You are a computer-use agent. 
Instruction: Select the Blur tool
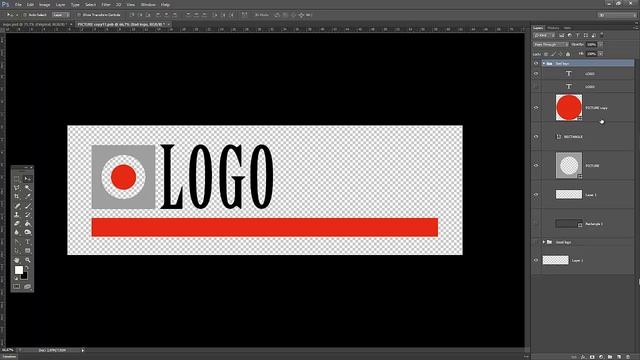(x=17, y=232)
